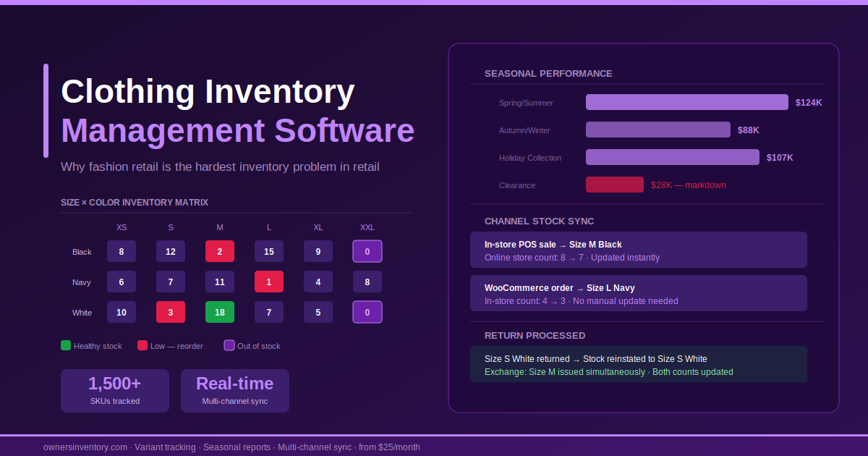Click 'Seasonal reports' in the footer
The width and height of the screenshot is (868, 456).
click(237, 447)
